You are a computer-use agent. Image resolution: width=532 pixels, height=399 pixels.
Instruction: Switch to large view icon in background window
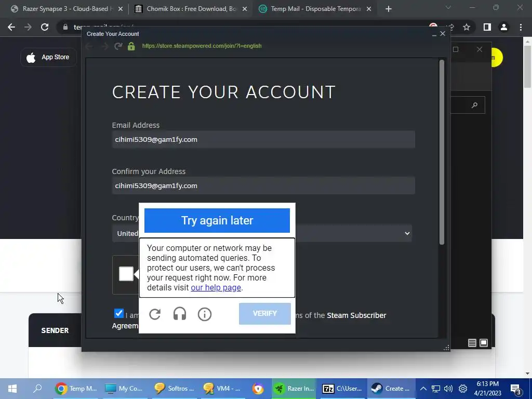tap(484, 343)
